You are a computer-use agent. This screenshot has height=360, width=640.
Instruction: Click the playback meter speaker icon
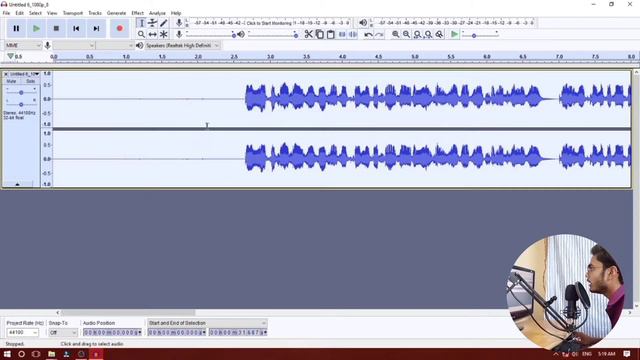tap(363, 23)
